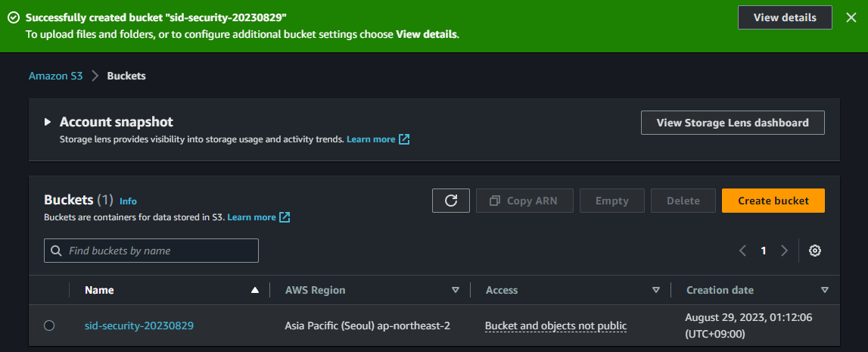Click the success checkmark icon in banner

(14, 17)
